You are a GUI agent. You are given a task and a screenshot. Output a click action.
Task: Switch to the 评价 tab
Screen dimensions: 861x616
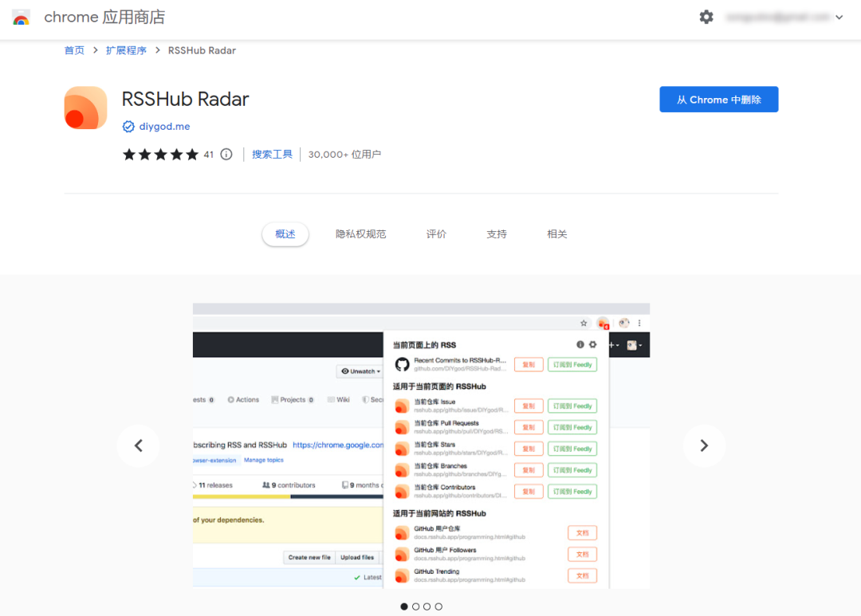point(436,233)
